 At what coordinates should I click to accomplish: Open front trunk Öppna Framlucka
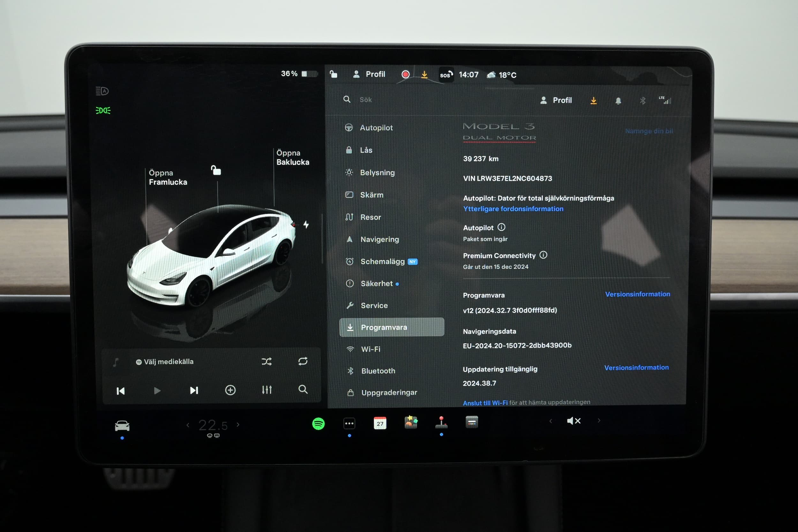(168, 177)
